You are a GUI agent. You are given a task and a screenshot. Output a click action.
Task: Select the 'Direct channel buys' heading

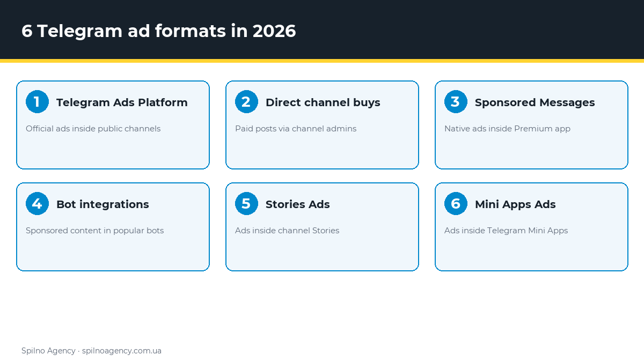pyautogui.click(x=323, y=102)
